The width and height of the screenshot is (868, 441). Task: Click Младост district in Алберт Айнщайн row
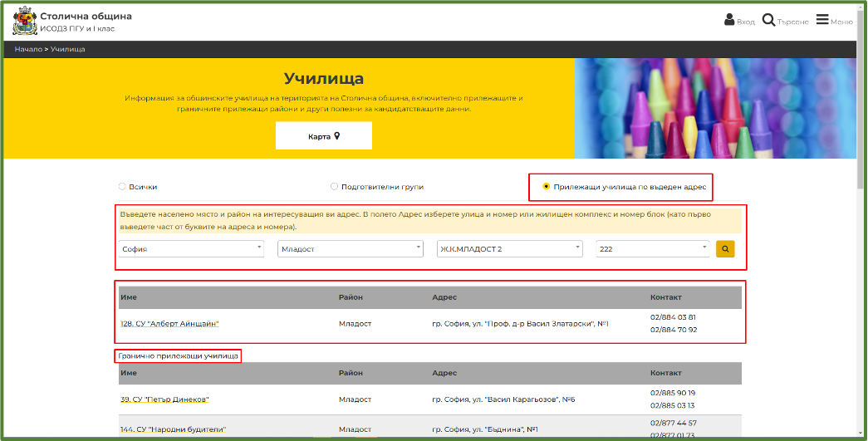(x=355, y=324)
